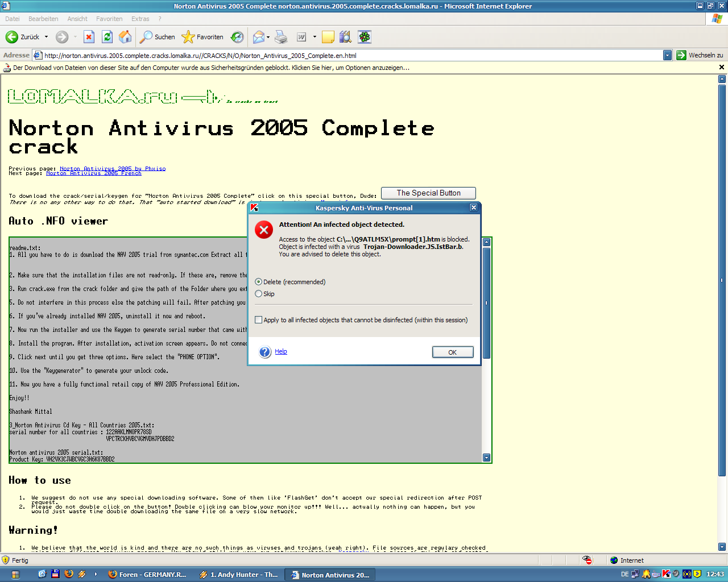Click the Winamp quick launch icon
This screenshot has width=728, height=582.
(x=82, y=574)
